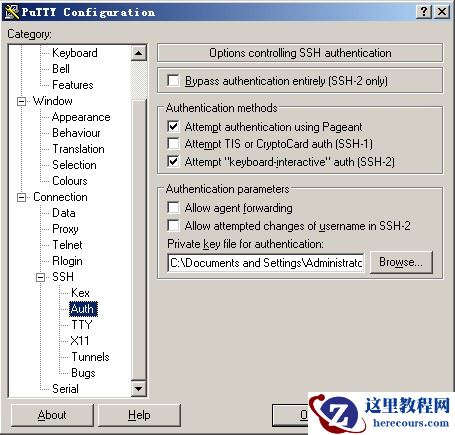Click the About button
Viewport: 455px width, 435px height.
click(52, 415)
